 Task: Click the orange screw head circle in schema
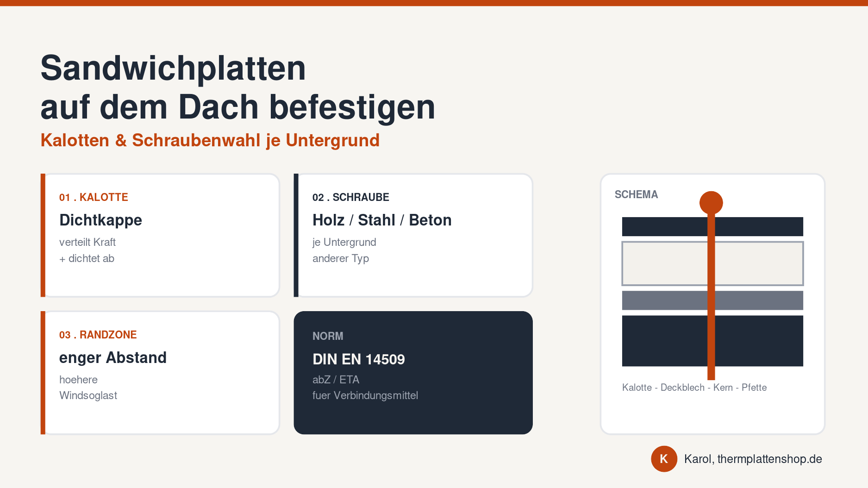pyautogui.click(x=711, y=203)
